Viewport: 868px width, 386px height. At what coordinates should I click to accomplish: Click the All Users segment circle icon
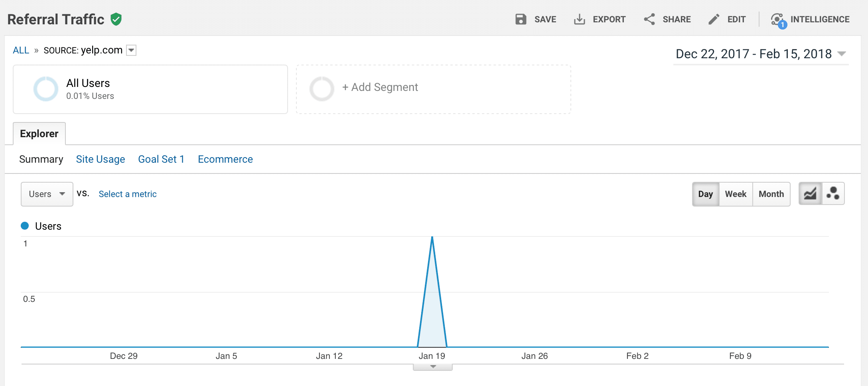[46, 89]
